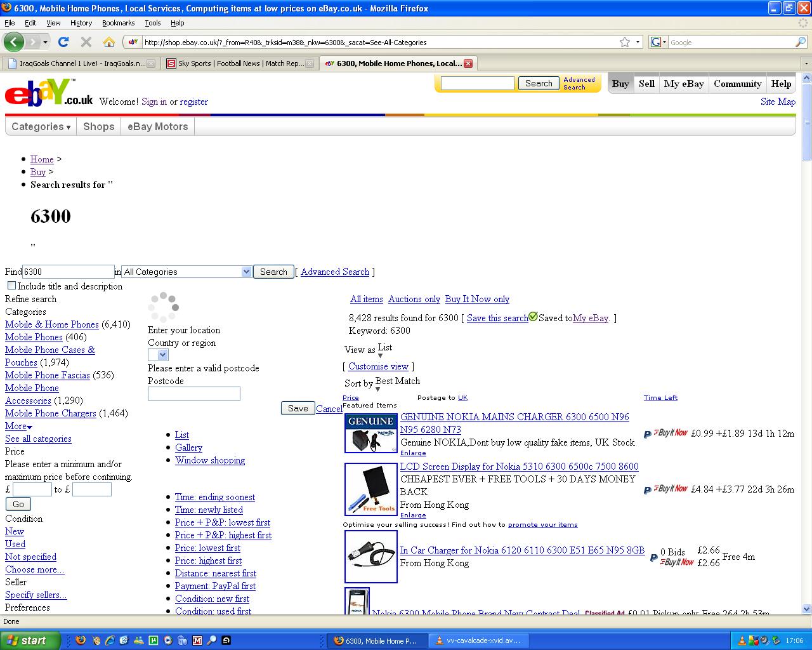
Task: Click the Go price filter button
Action: point(18,504)
